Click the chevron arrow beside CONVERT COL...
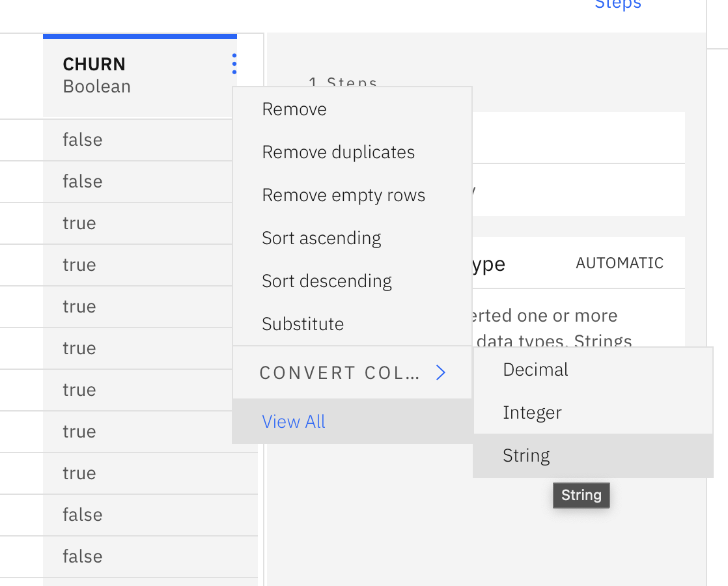The width and height of the screenshot is (728, 586). coord(441,372)
